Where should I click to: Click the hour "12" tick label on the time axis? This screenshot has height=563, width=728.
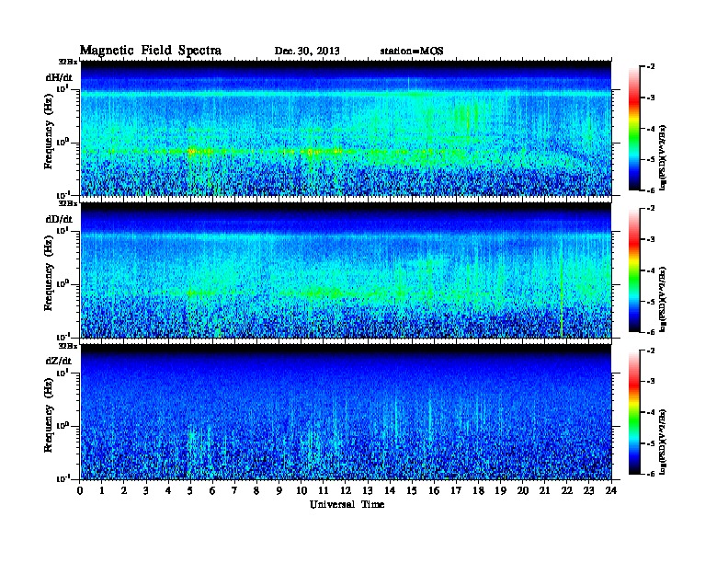click(346, 491)
